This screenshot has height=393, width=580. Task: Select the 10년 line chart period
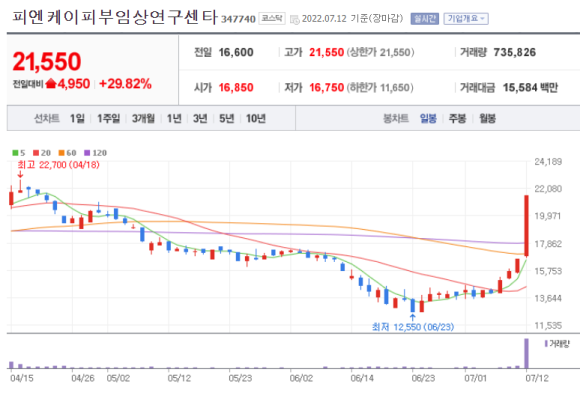256,118
